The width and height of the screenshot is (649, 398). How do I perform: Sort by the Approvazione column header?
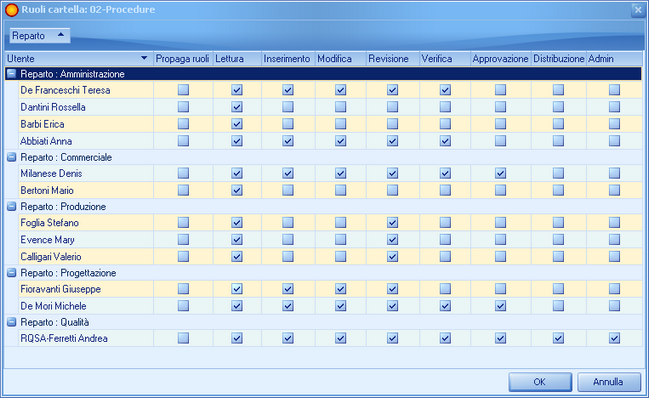point(500,59)
